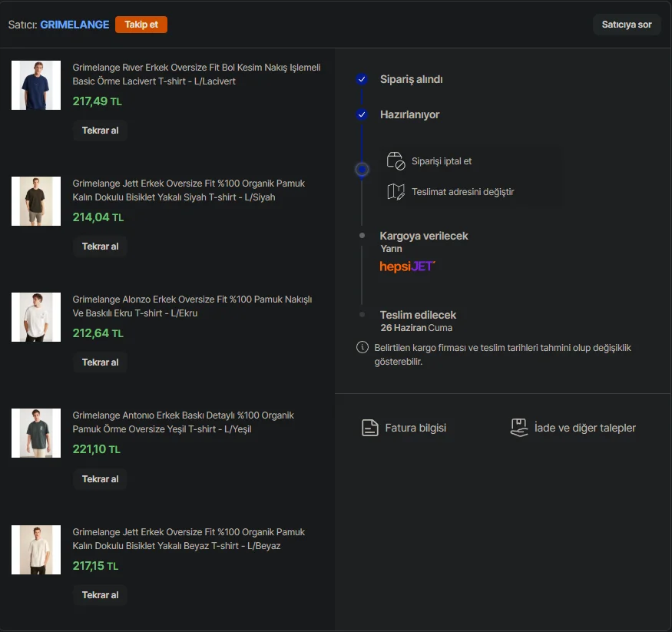Click the price 212,64 TL
The image size is (672, 632).
click(98, 333)
